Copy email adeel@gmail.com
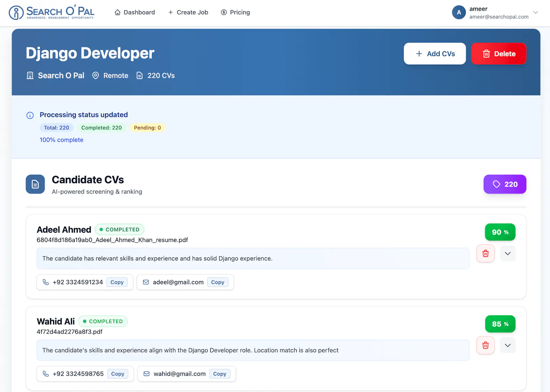The image size is (550, 392). 218,282
